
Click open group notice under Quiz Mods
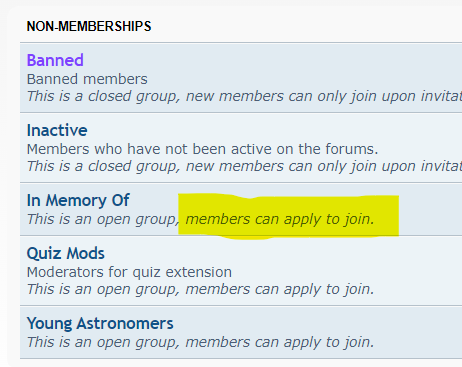tap(200, 289)
